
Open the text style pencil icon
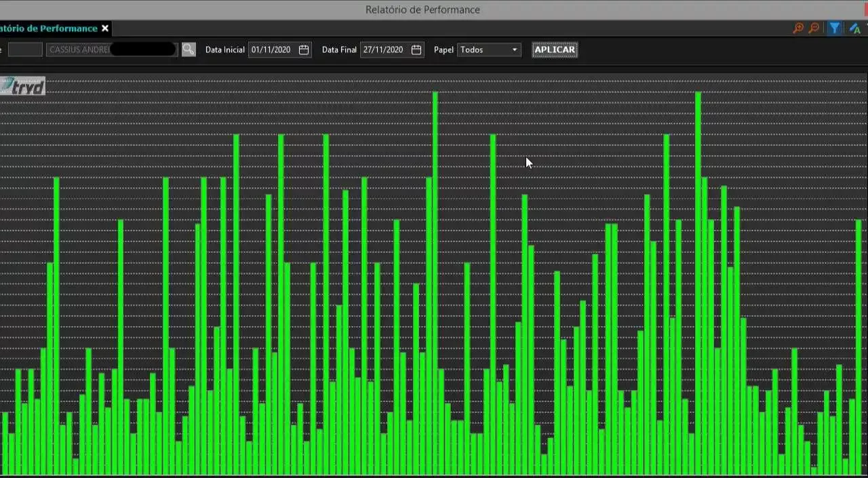point(854,28)
